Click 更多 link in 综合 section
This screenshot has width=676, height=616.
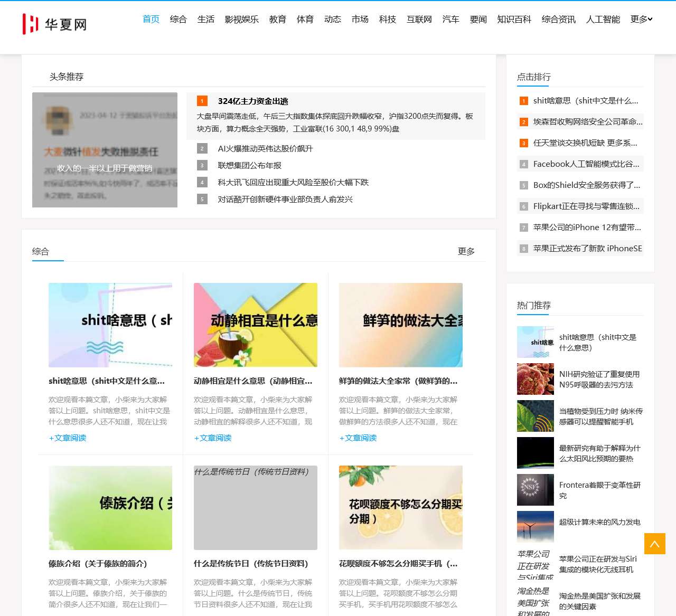coord(466,251)
